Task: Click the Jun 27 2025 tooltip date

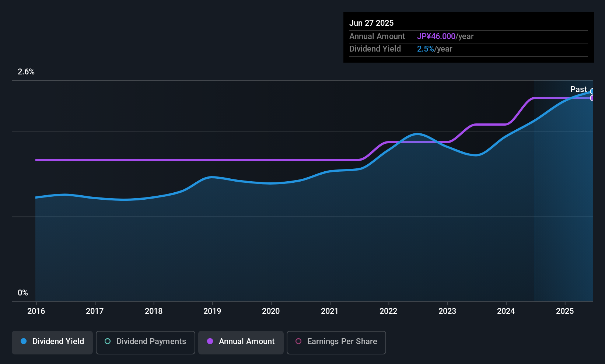Action: coord(371,23)
